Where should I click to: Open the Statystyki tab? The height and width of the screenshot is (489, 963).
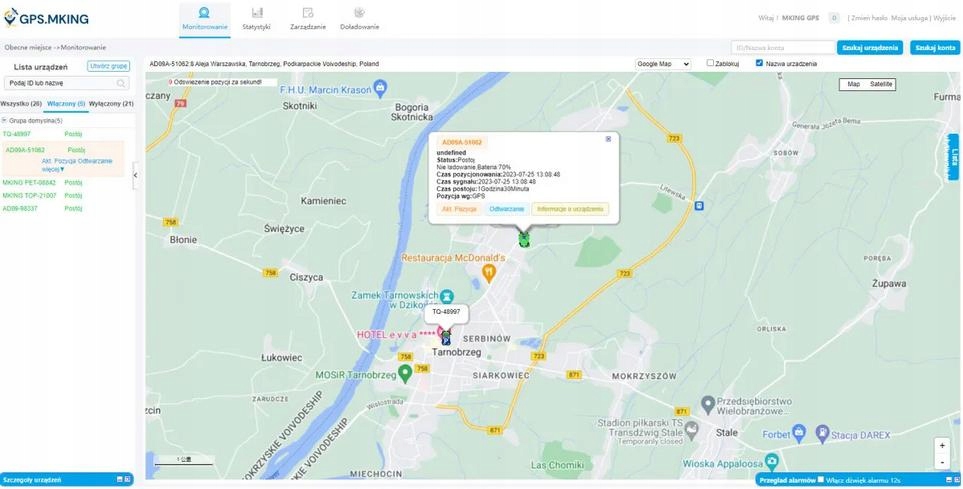pos(257,17)
